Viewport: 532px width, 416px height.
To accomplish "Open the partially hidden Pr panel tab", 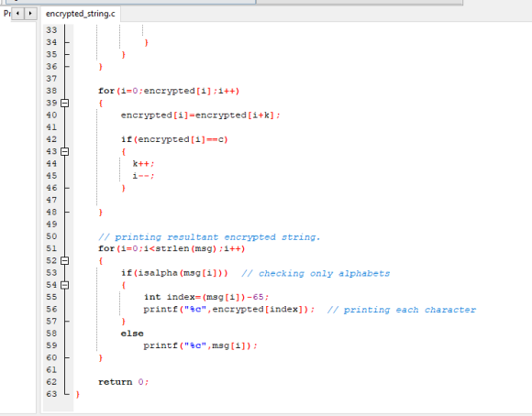I will (6, 14).
